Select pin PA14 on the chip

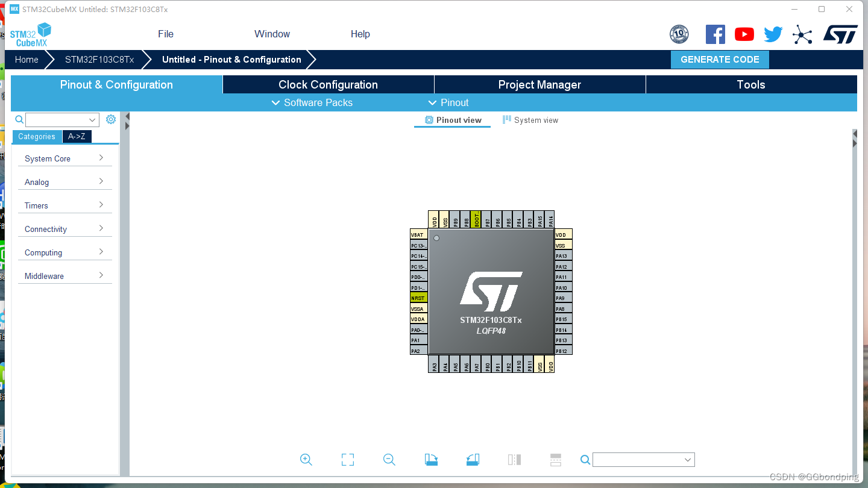point(550,220)
